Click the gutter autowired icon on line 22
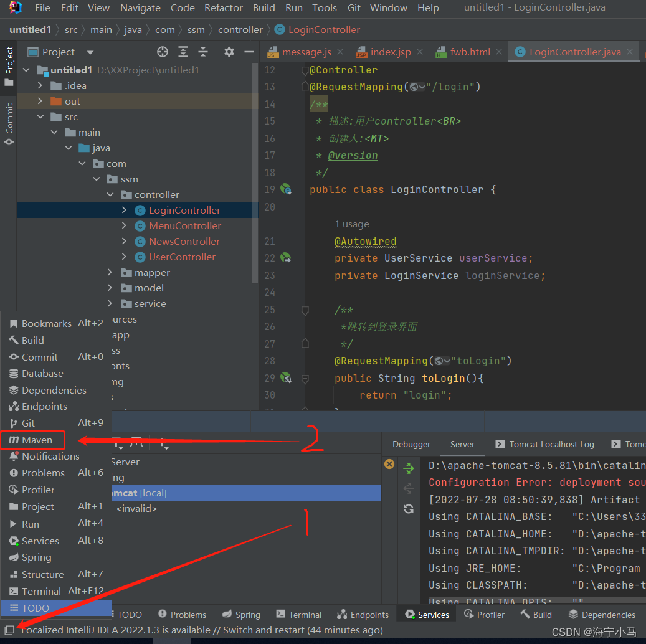This screenshot has width=646, height=644. 286,258
